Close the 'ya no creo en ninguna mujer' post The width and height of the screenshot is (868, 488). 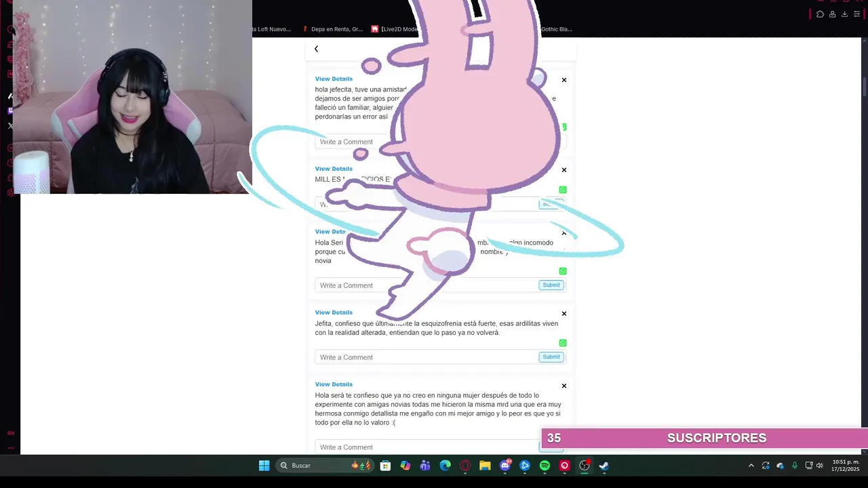[564, 386]
